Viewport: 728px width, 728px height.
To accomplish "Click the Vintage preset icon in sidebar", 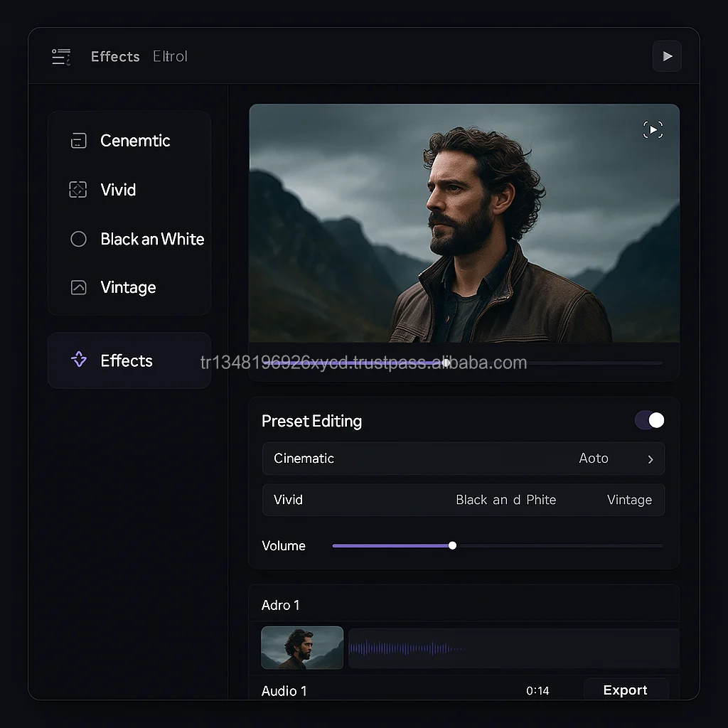I will (x=78, y=287).
